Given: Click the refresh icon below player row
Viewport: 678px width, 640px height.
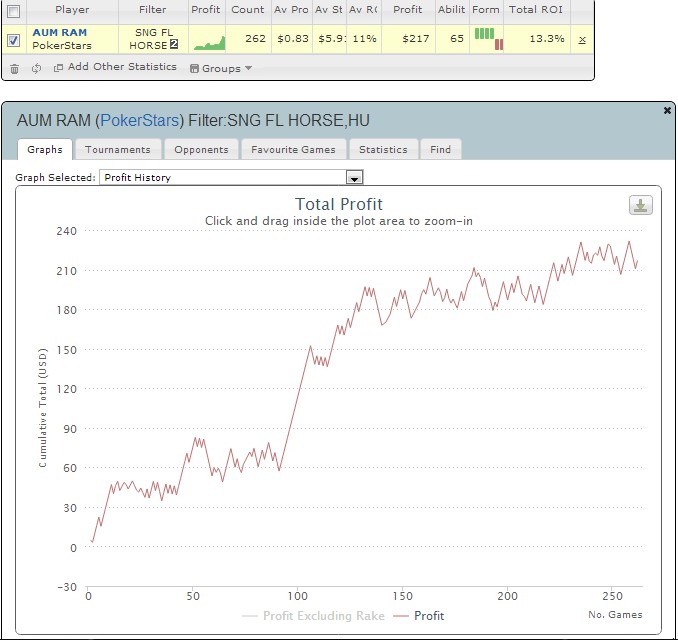Looking at the screenshot, I should (36, 68).
